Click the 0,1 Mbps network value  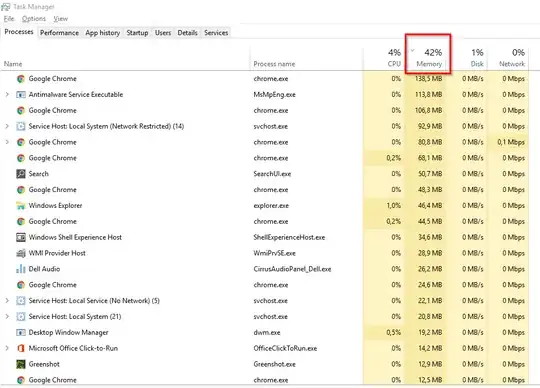pos(511,142)
